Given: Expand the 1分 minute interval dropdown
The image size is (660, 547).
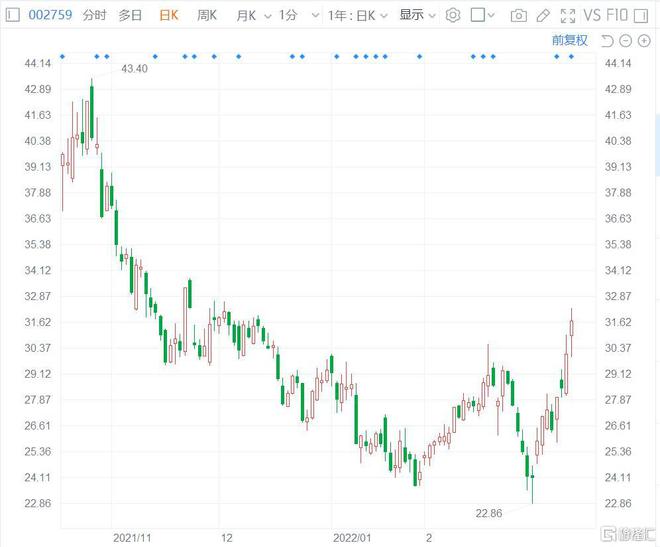Looking at the screenshot, I should pos(292,15).
